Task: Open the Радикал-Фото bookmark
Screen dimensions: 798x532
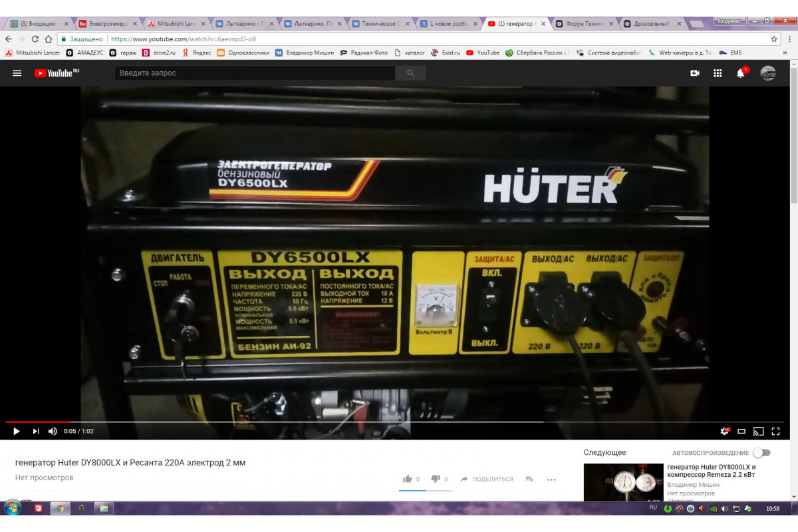Action: point(364,53)
